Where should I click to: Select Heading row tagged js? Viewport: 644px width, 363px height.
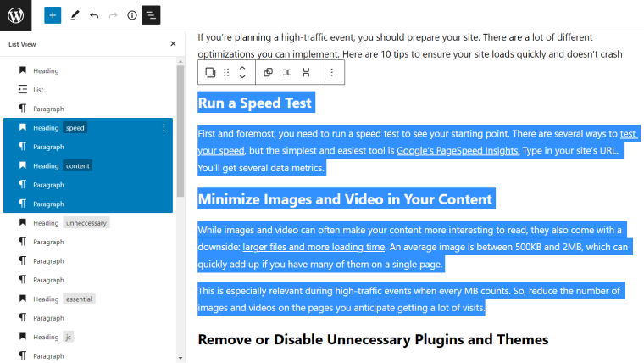(88, 337)
